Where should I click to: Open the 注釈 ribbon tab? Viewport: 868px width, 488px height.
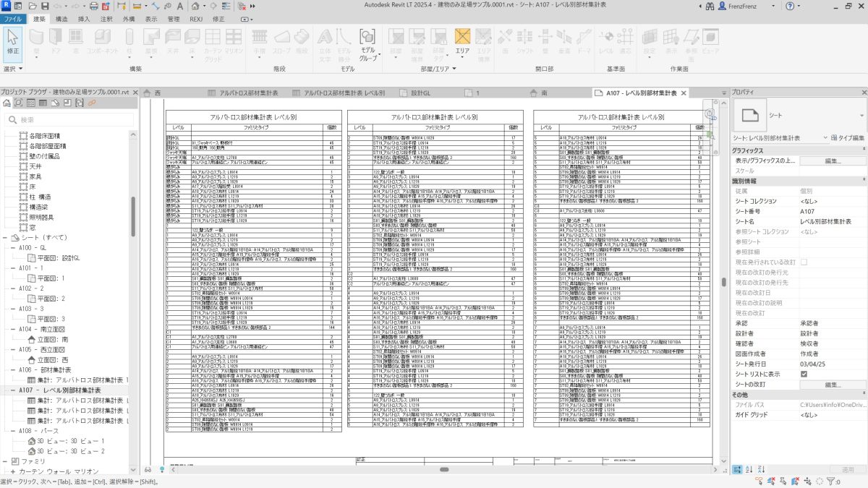click(106, 18)
